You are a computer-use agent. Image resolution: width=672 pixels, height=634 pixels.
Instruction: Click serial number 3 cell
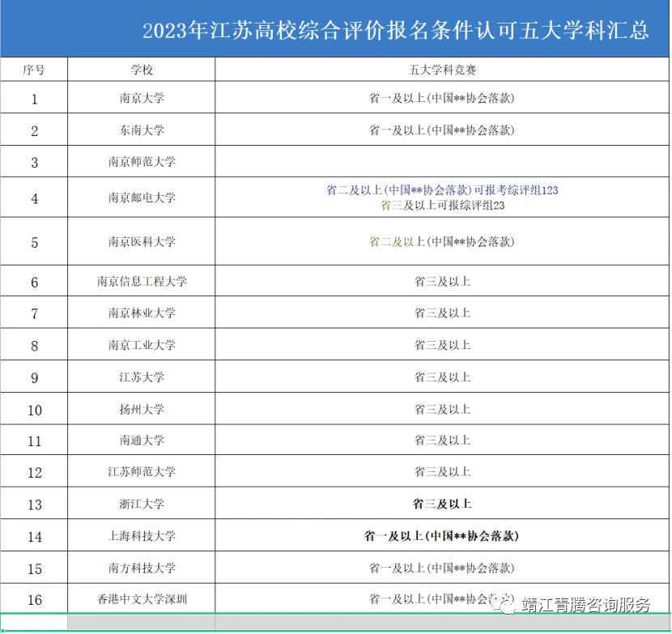[34, 162]
